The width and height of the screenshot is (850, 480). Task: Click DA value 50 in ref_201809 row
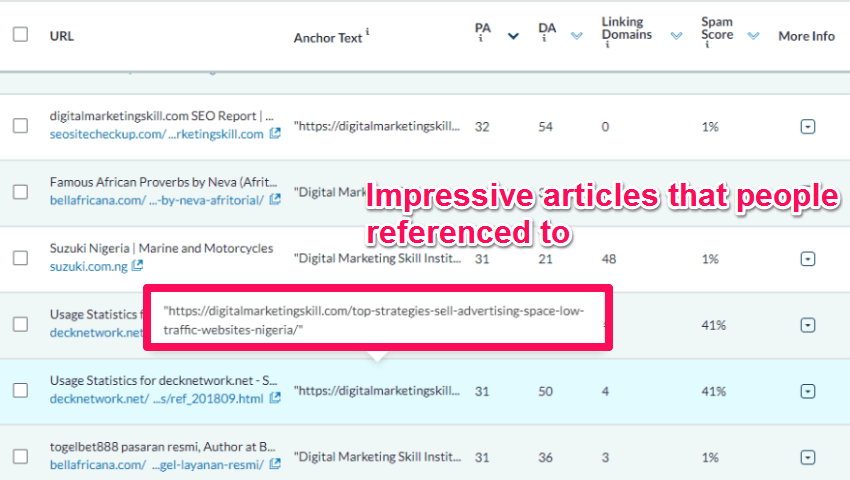tap(545, 391)
